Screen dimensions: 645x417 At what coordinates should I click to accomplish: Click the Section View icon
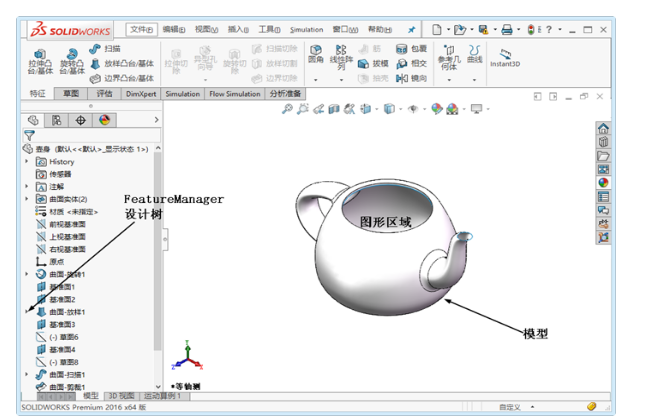(334, 109)
